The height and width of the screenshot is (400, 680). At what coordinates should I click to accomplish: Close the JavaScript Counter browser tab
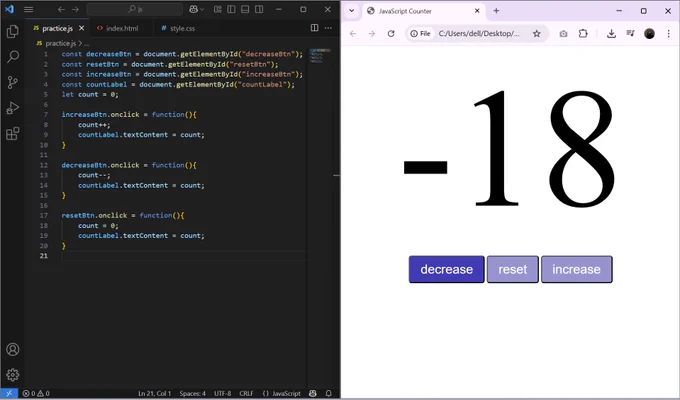click(477, 11)
